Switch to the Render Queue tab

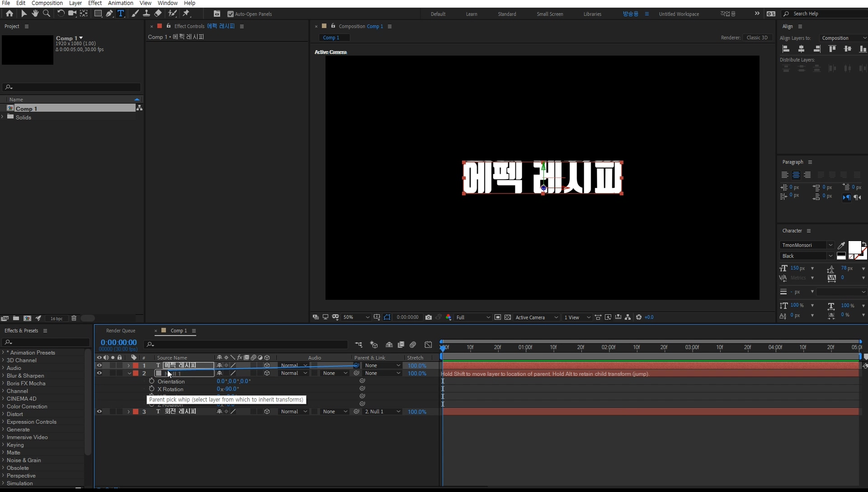coord(121,331)
